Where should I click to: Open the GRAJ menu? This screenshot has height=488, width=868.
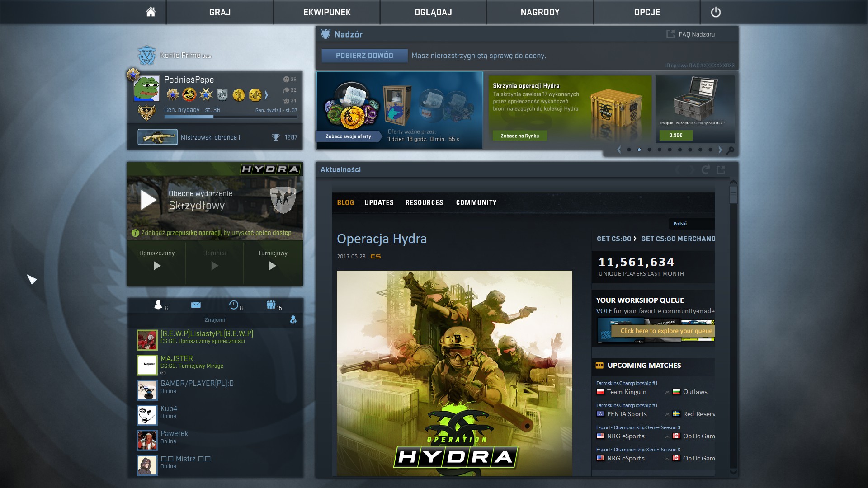(220, 12)
